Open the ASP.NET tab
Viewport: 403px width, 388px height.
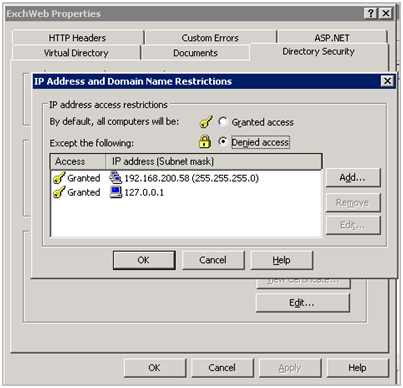[x=332, y=38]
